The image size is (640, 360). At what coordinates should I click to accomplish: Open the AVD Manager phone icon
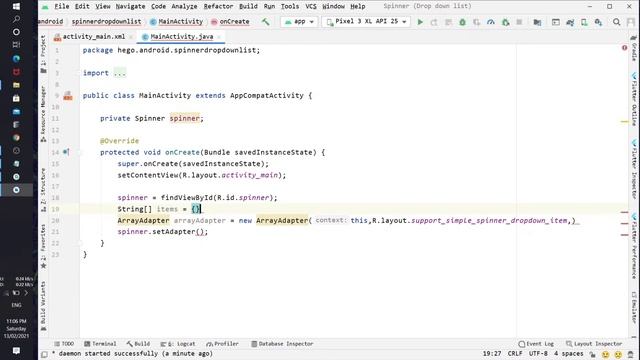(584, 22)
